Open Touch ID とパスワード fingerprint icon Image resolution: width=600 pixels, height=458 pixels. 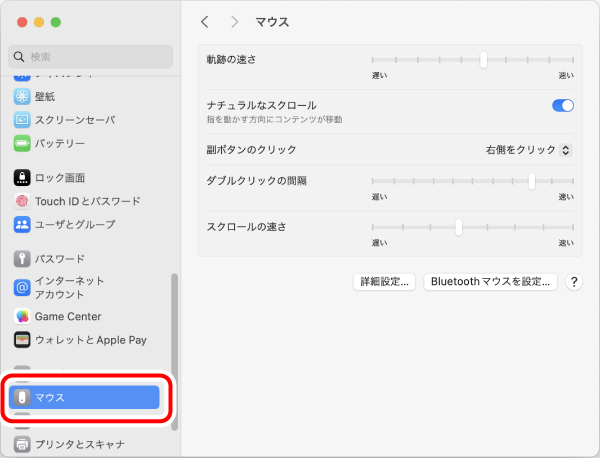22,201
